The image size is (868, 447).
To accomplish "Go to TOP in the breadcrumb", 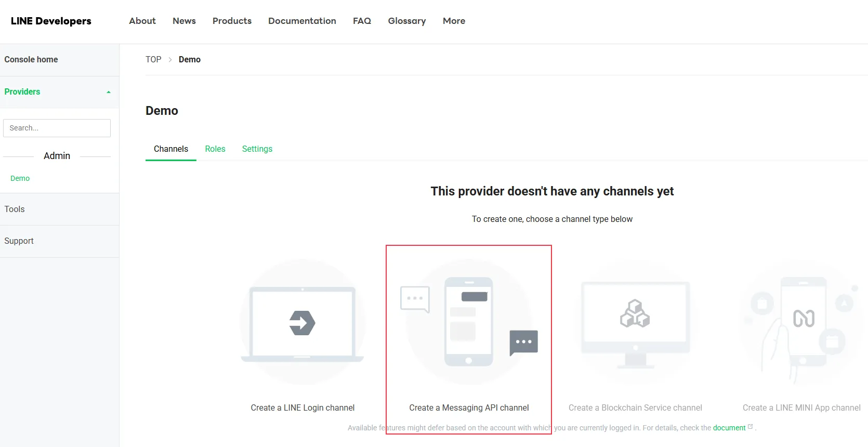I will pos(153,60).
